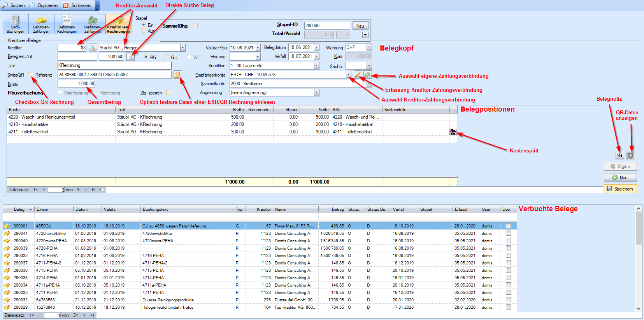This screenshot has width=644, height=320.
Task: Tick the SammelBhg checkbox
Action: [x=195, y=26]
